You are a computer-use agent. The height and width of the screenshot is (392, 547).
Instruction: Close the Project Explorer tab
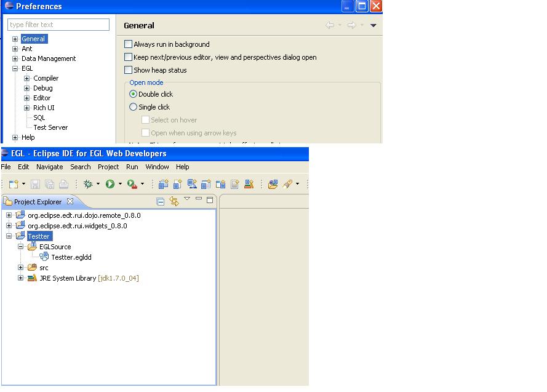coord(70,201)
